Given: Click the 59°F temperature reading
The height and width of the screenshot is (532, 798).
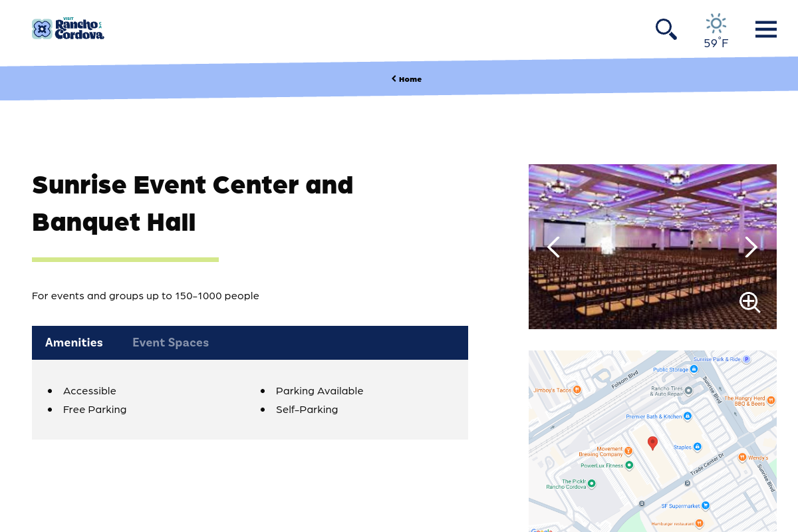Looking at the screenshot, I should tap(716, 43).
